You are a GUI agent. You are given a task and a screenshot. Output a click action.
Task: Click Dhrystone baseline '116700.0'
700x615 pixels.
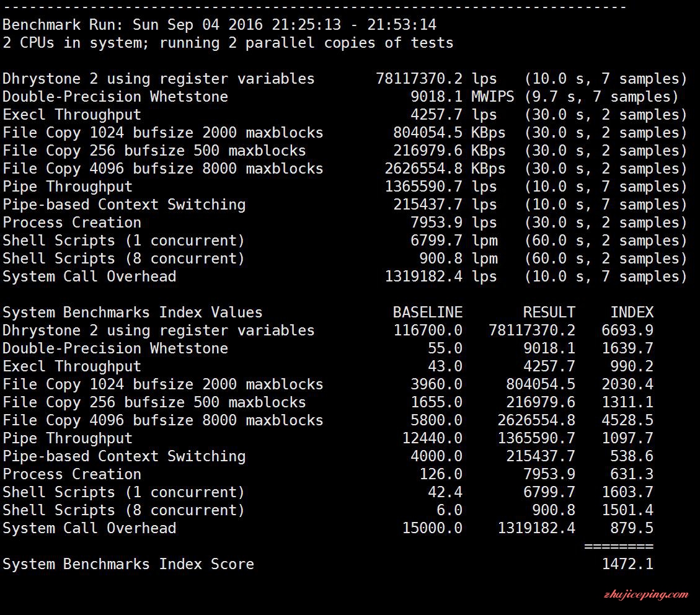click(x=428, y=330)
